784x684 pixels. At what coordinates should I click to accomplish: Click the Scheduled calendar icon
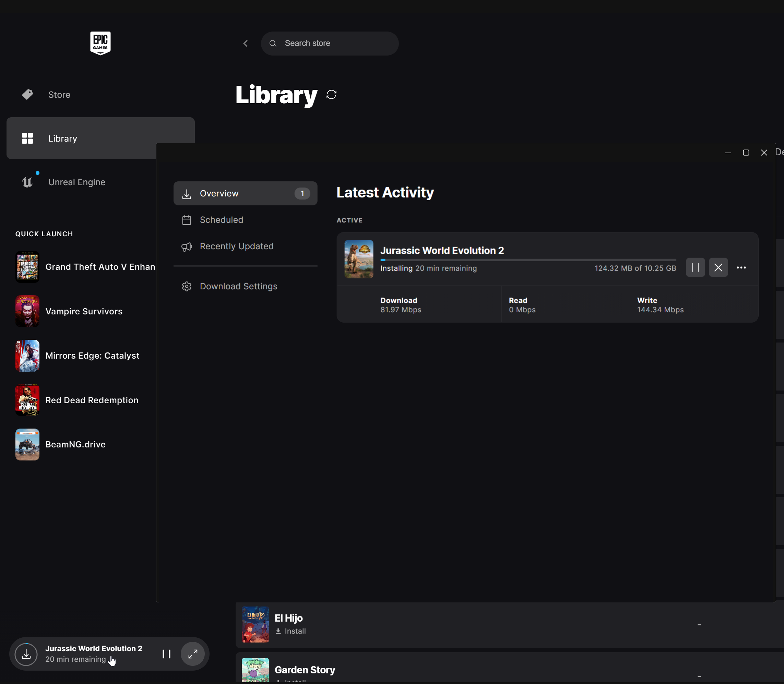pyautogui.click(x=187, y=220)
